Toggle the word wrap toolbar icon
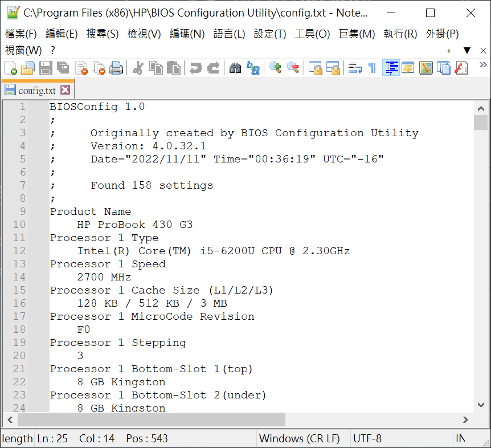The height and width of the screenshot is (448, 491). 355,68
